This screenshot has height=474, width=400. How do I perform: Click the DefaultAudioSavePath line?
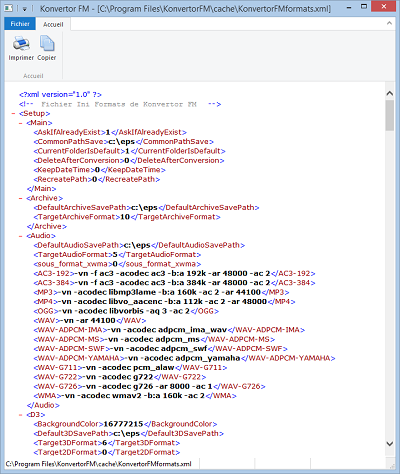139,245
